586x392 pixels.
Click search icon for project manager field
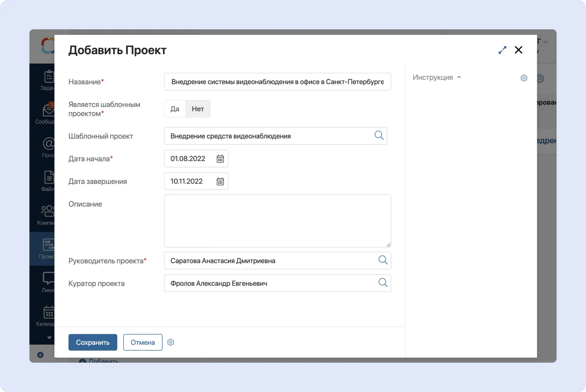pyautogui.click(x=383, y=260)
